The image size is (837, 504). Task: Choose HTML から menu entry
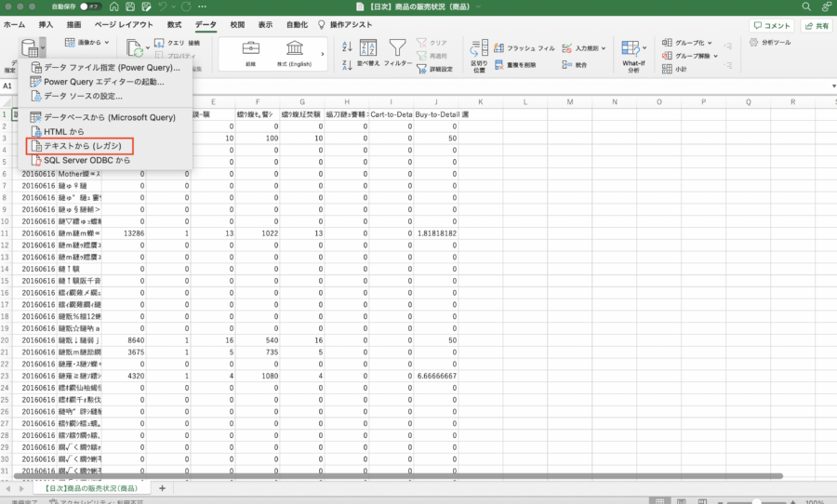coord(105,131)
